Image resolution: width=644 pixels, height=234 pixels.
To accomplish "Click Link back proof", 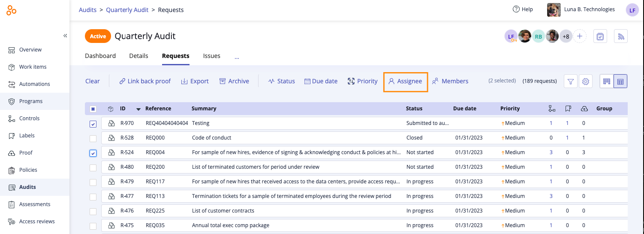I will [145, 81].
